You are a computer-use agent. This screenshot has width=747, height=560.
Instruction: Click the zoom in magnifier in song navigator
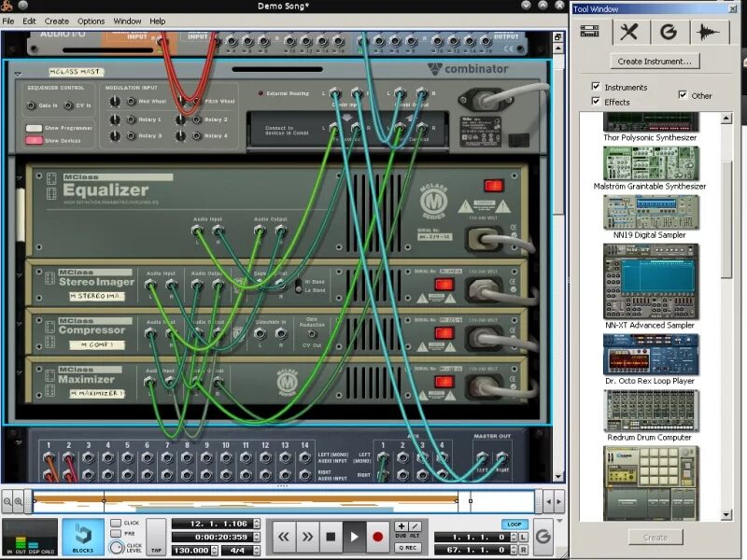[19, 501]
